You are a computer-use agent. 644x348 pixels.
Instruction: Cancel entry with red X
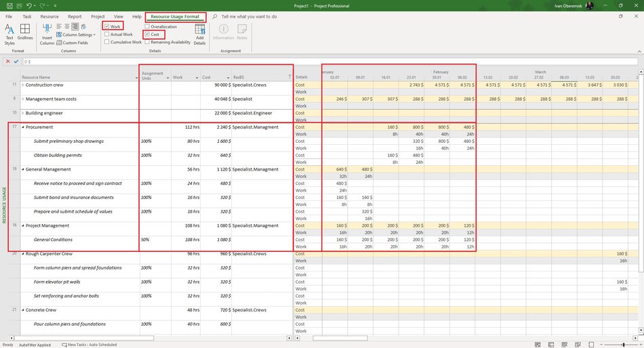point(7,62)
